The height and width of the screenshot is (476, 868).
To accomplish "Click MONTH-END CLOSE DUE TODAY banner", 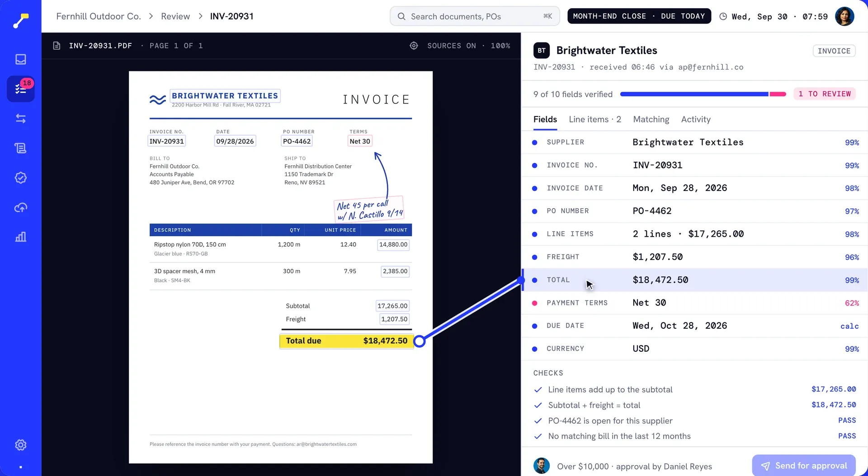I will click(x=639, y=16).
